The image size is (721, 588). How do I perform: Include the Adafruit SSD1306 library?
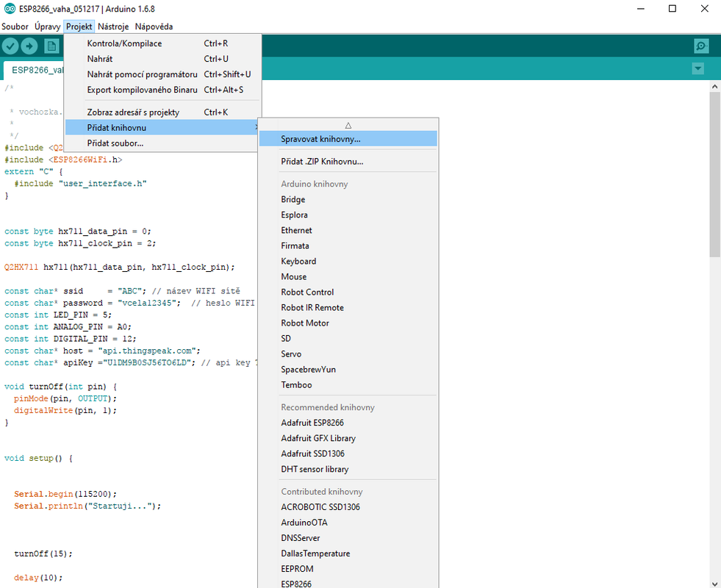coord(348,453)
